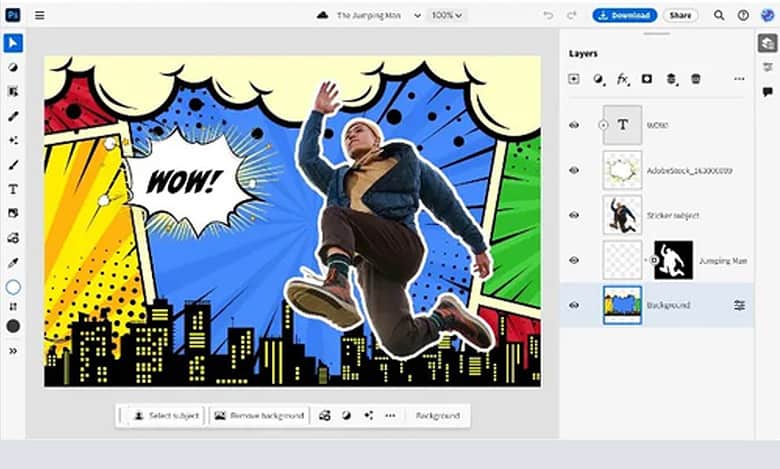Open the fx layer effects menu
780x469 pixels.
pos(623,79)
